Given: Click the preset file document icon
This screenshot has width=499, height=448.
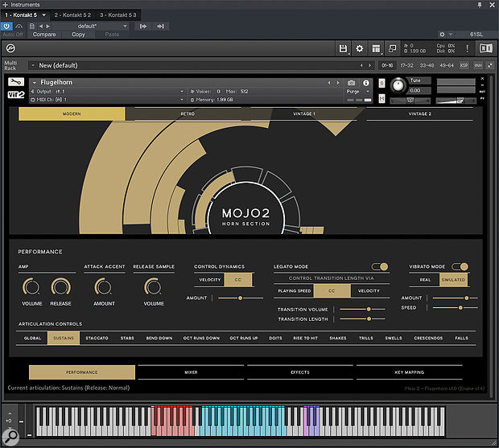Looking at the screenshot, I should pos(32,26).
